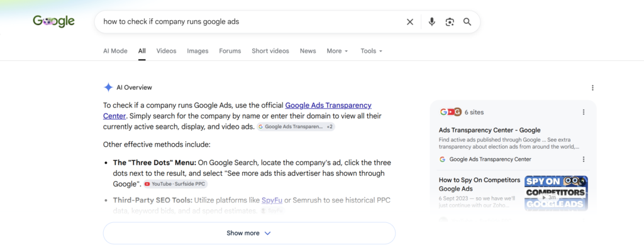Image resolution: width=644 pixels, height=248 pixels.
Task: Open AI Overview three-dot options menu
Action: 592,88
